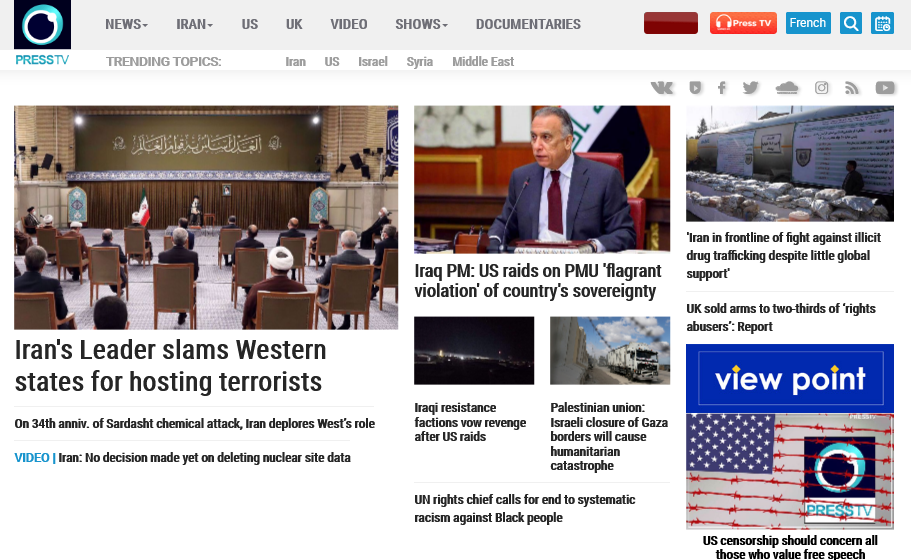Click the Press TV headphones listen button
The image size is (911, 560).
743,23
